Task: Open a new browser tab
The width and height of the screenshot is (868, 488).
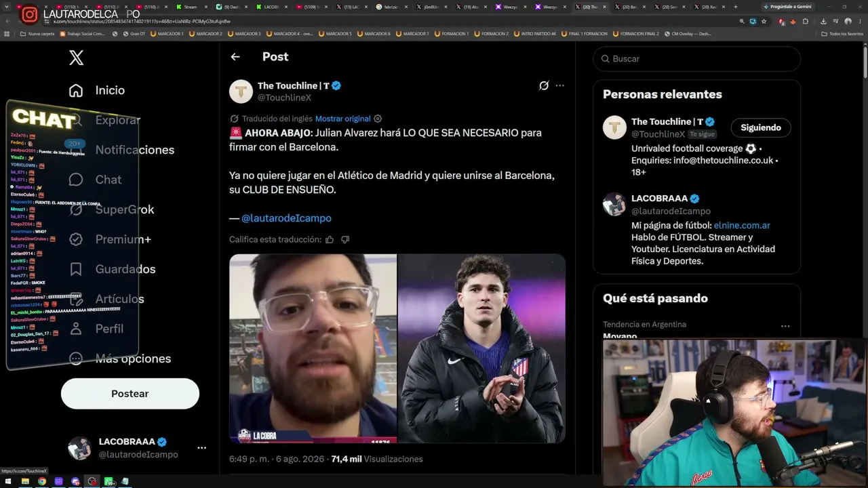Action: pyautogui.click(x=736, y=7)
